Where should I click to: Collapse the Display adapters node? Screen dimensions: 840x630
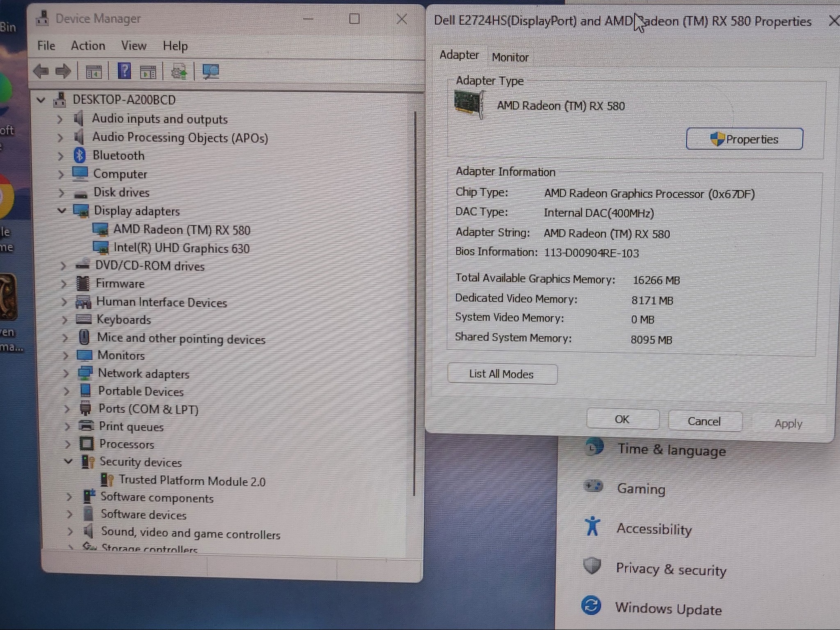click(x=62, y=211)
